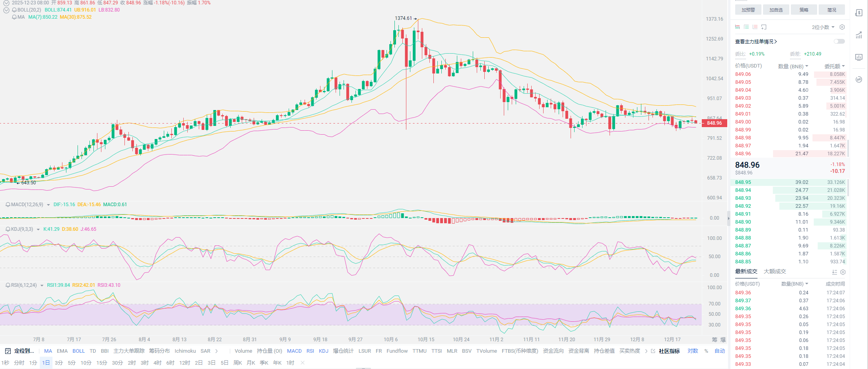Viewport: 868px width, 369px height.
Task: Click the swap arrows circle sidebar icon
Action: [x=859, y=79]
